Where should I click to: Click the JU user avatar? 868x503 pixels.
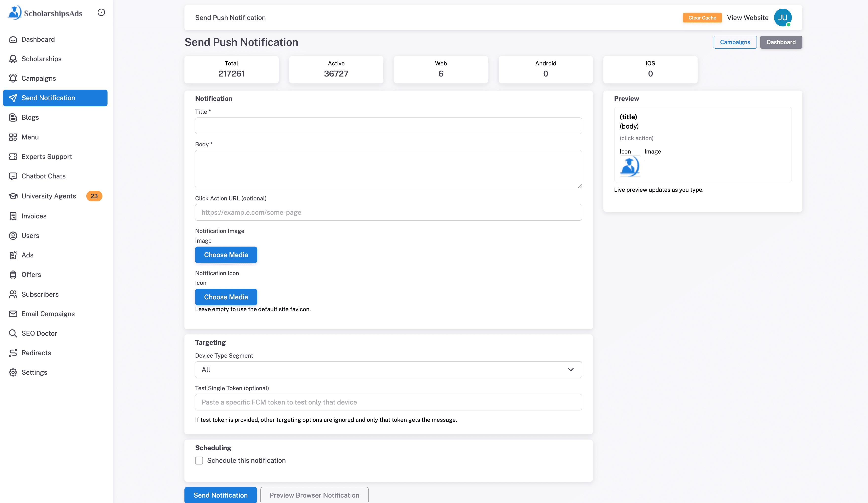click(x=782, y=18)
